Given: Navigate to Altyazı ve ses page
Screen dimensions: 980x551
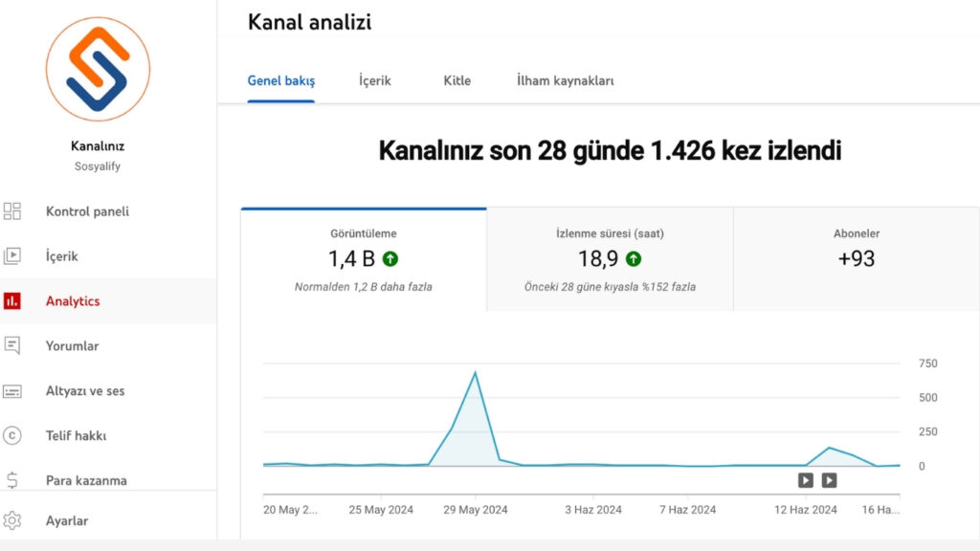Looking at the screenshot, I should click(85, 391).
